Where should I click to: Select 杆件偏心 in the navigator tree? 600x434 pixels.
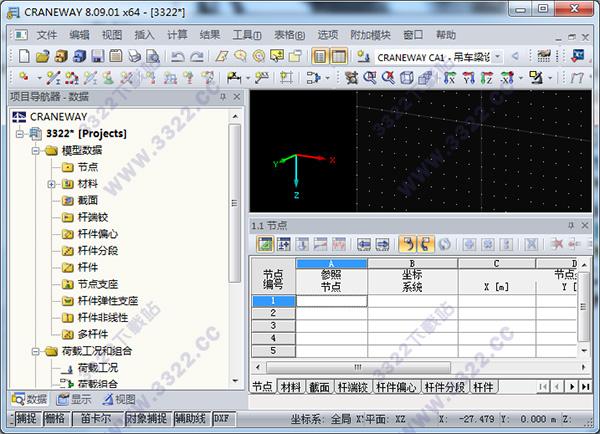(x=97, y=234)
